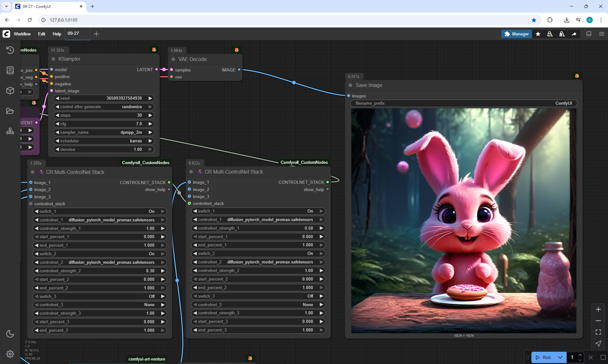The height and width of the screenshot is (364, 608).
Task: Click the zoom in plus icon
Action: coord(598,309)
